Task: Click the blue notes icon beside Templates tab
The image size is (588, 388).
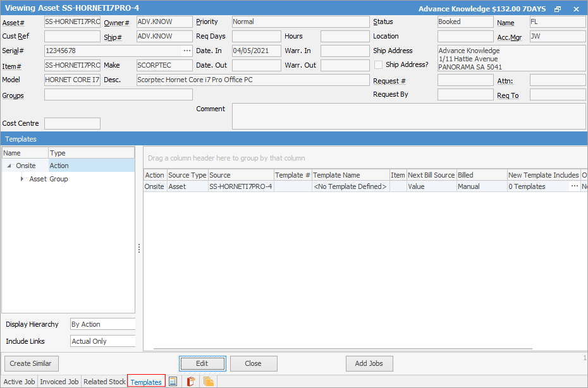Action: pyautogui.click(x=171, y=382)
